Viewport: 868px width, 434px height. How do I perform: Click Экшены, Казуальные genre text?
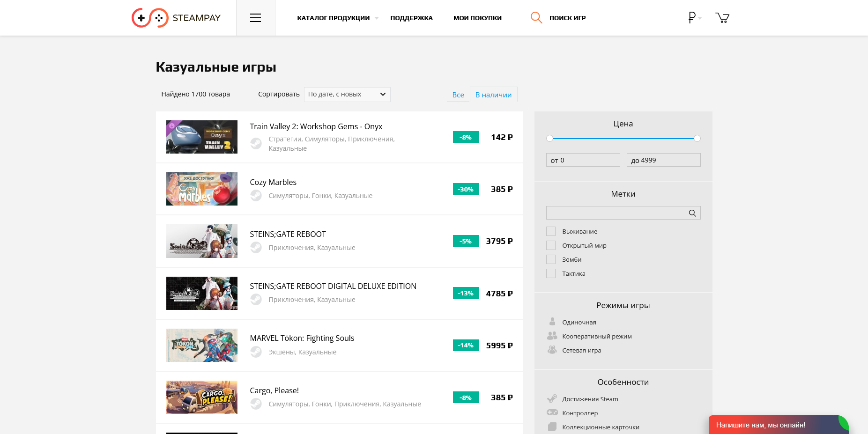click(302, 352)
